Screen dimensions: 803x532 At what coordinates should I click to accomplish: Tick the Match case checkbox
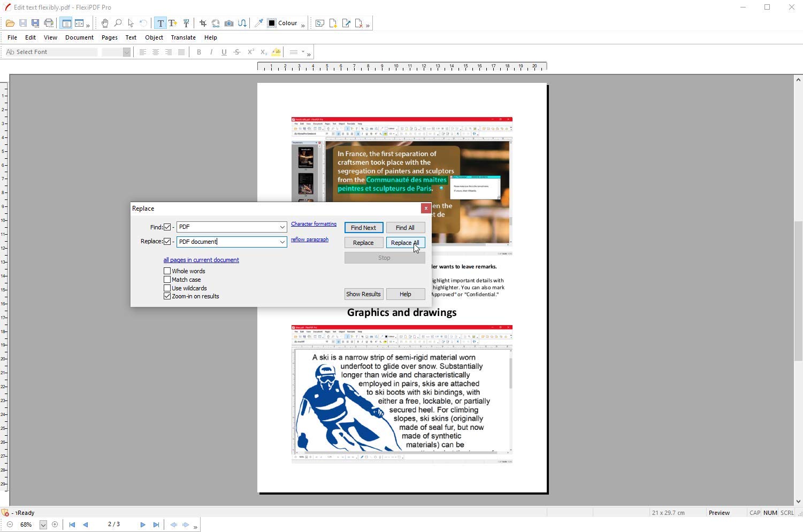pos(167,280)
